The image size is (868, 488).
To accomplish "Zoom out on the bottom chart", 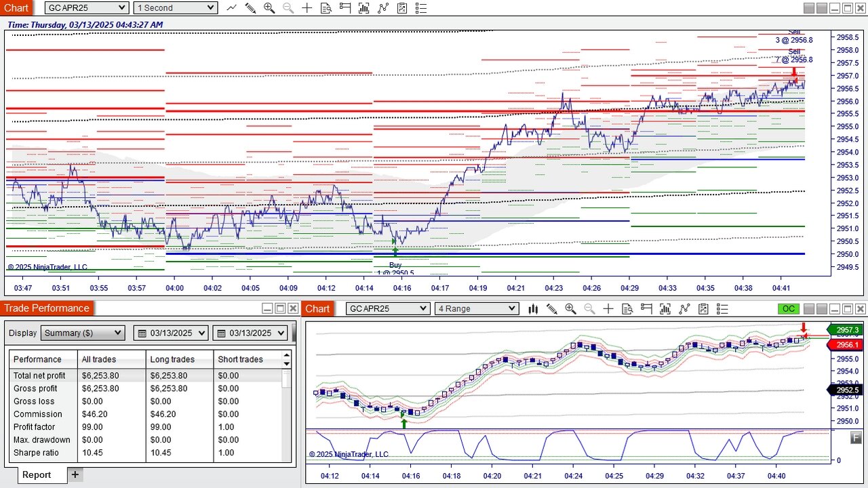I will tap(589, 308).
